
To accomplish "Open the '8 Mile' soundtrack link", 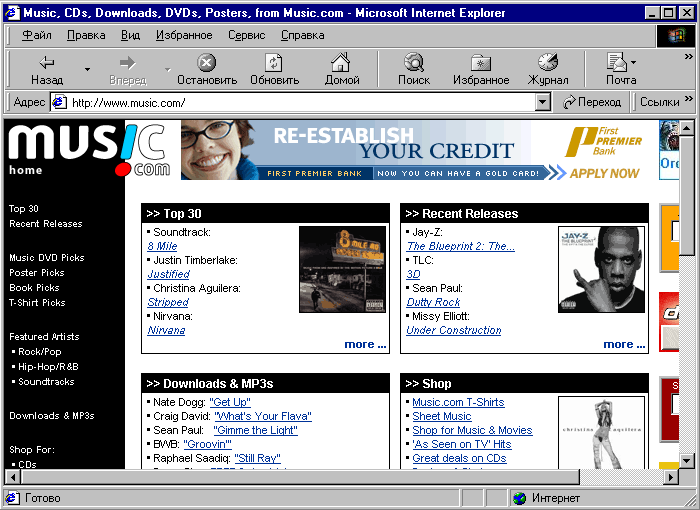I will click(162, 246).
